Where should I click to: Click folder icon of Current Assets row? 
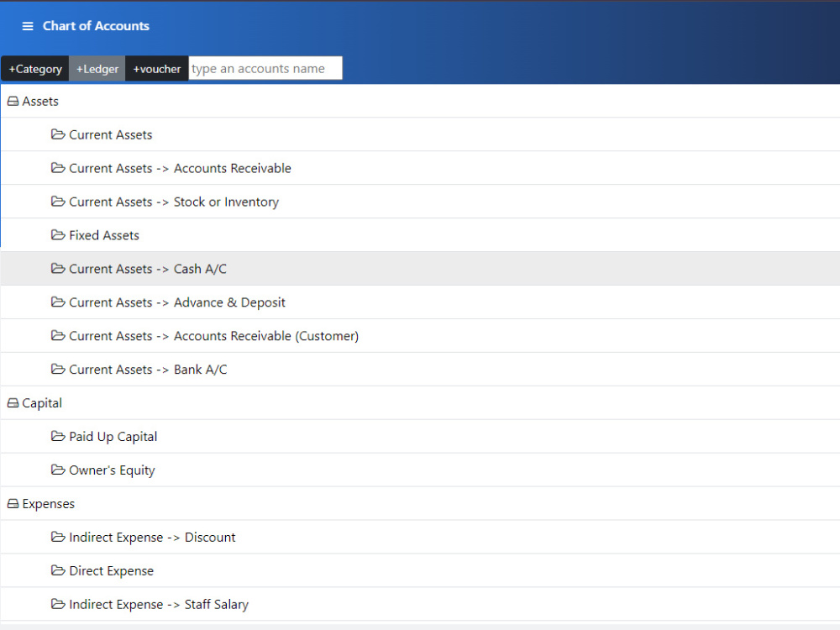coord(58,134)
